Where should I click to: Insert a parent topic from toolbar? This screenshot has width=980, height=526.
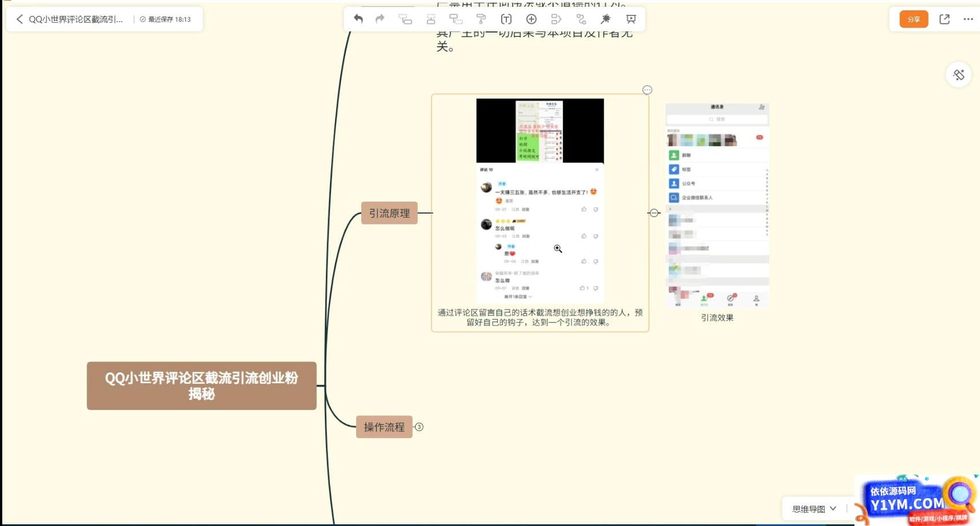(x=455, y=19)
